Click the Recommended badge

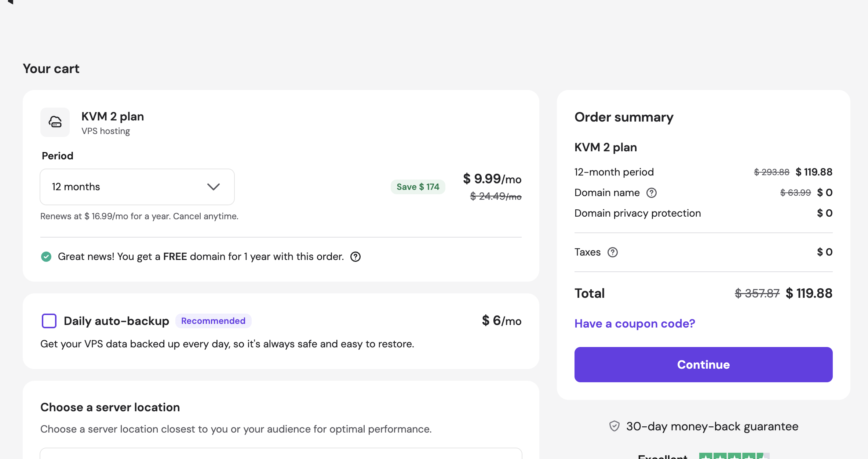click(213, 321)
